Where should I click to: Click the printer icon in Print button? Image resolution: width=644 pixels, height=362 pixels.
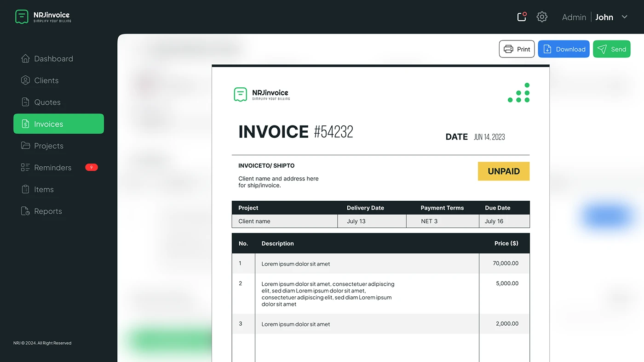point(508,49)
